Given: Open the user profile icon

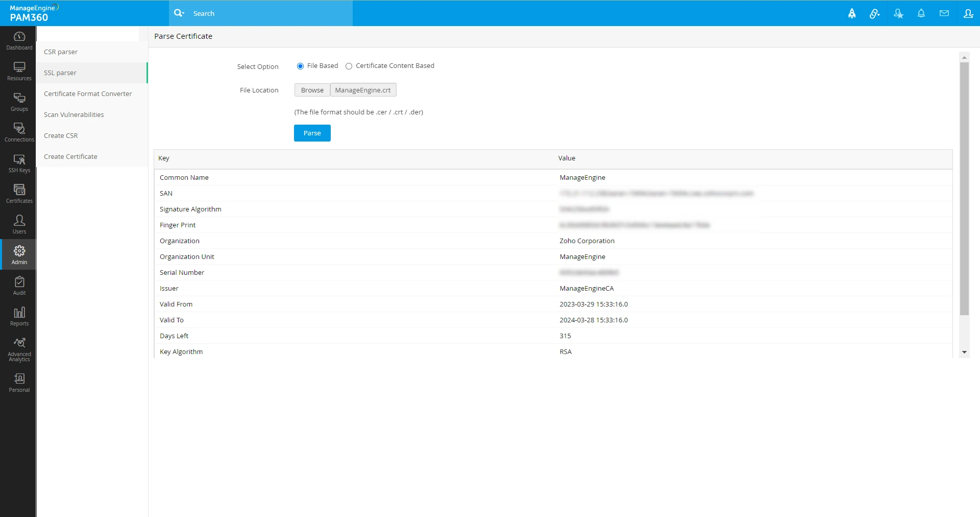Looking at the screenshot, I should (968, 13).
